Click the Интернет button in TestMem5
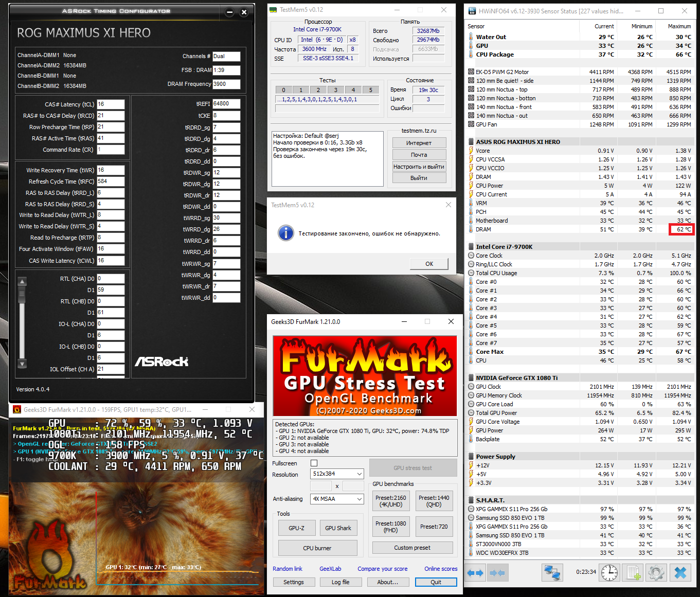This screenshot has width=700, height=597. pyautogui.click(x=419, y=143)
